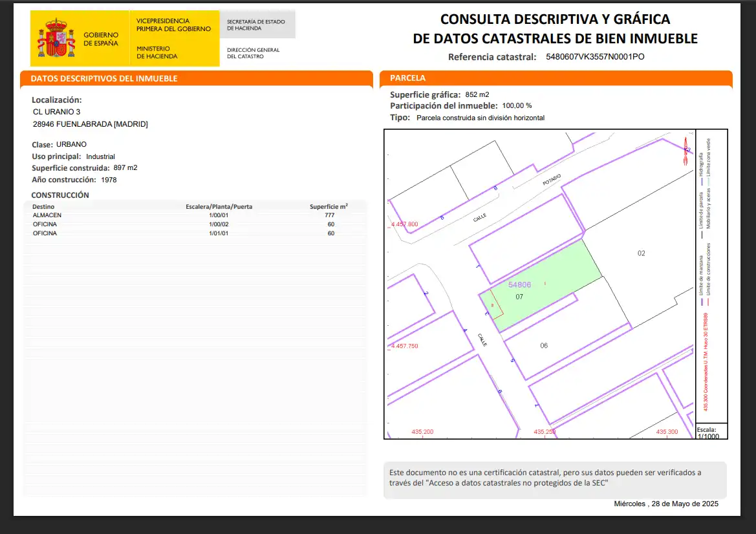Click the Destino column header

(43, 207)
